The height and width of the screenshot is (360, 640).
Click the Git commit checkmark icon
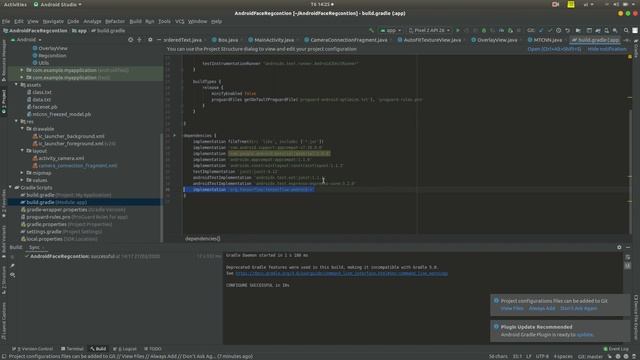(550, 30)
